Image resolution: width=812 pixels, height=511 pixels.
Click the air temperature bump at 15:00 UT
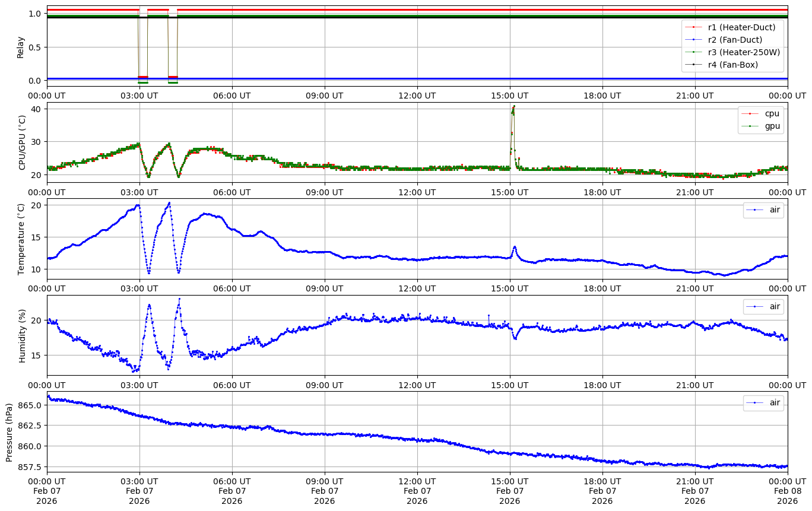coord(515,247)
